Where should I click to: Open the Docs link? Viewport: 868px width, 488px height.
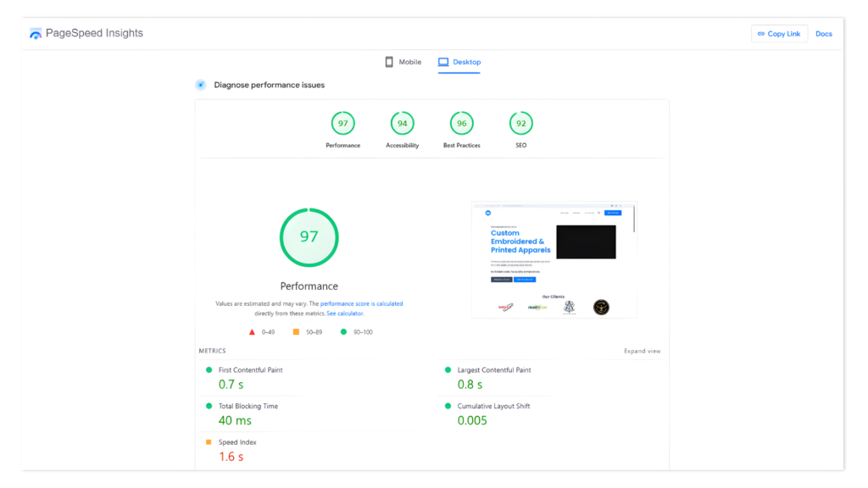[x=823, y=34]
